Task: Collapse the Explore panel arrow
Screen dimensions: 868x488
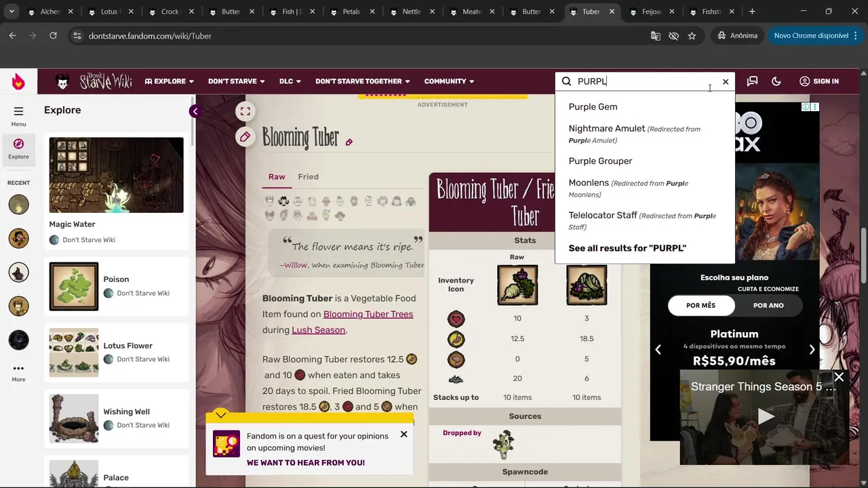Action: (x=195, y=112)
